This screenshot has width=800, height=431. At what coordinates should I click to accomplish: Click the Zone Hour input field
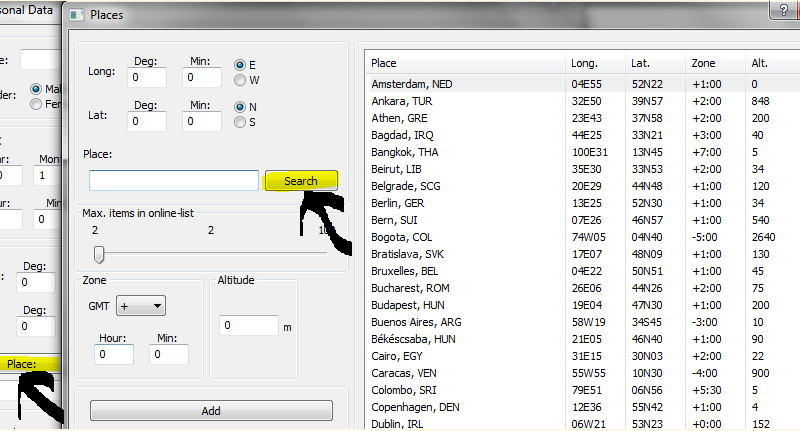115,355
